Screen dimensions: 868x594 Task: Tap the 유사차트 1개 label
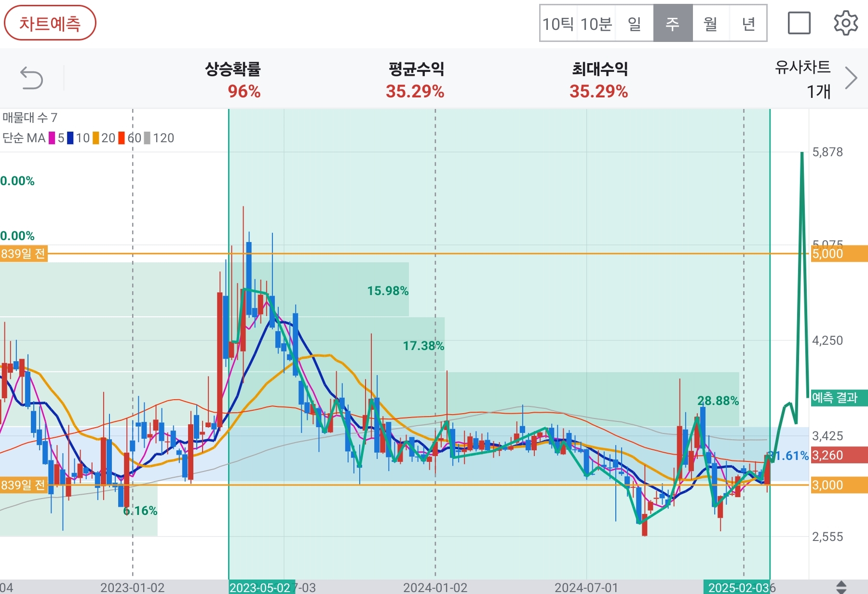click(802, 79)
